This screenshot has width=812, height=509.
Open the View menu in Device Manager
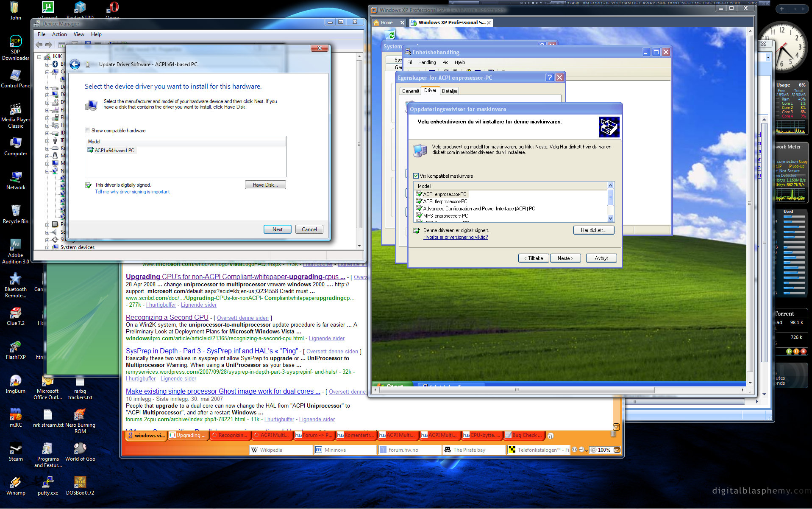[x=79, y=34]
